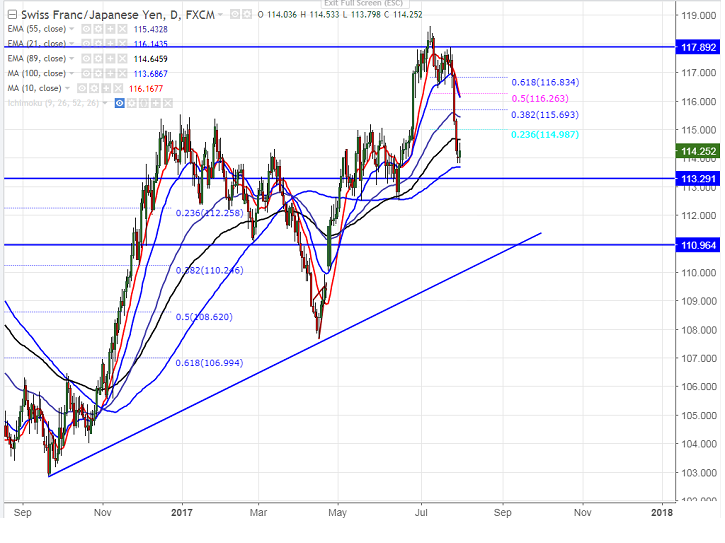Image resolution: width=725 pixels, height=543 pixels.
Task: Click plus icon on Ichimoku row
Action: (x=156, y=103)
